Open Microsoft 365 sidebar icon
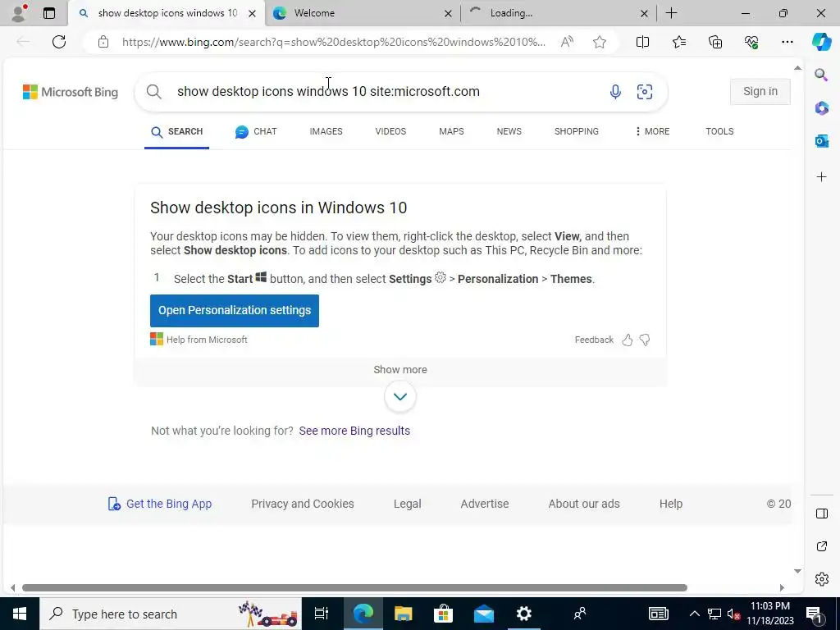 tap(821, 107)
